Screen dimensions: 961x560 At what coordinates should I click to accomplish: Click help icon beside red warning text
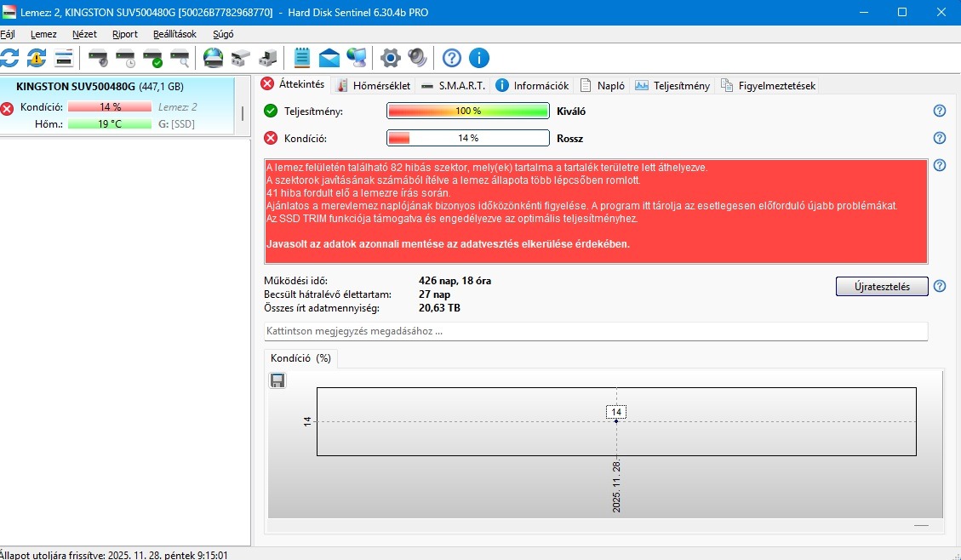pos(940,165)
